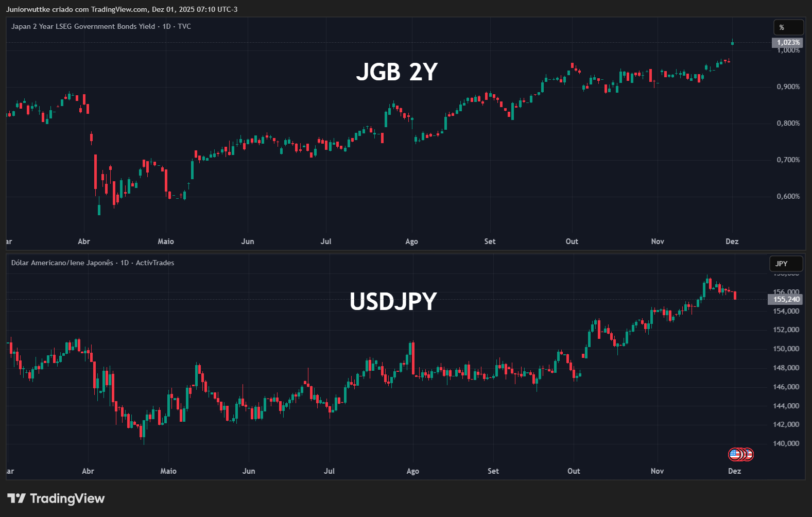The height and width of the screenshot is (517, 812).
Task: Click Abr on the bond yield time axis
Action: pos(84,242)
